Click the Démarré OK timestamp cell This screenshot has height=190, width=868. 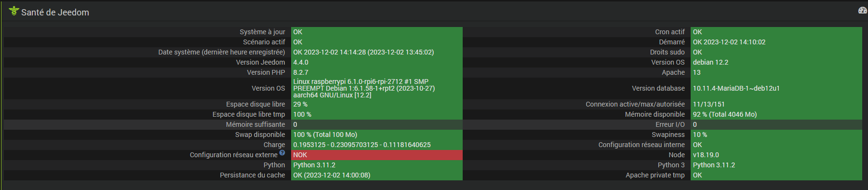(x=776, y=42)
